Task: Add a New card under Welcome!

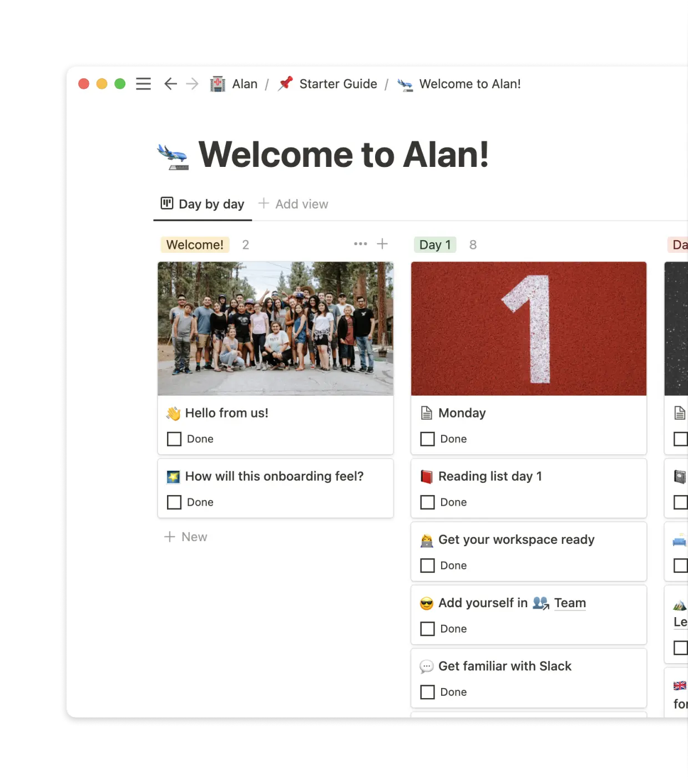Action: coord(186,537)
